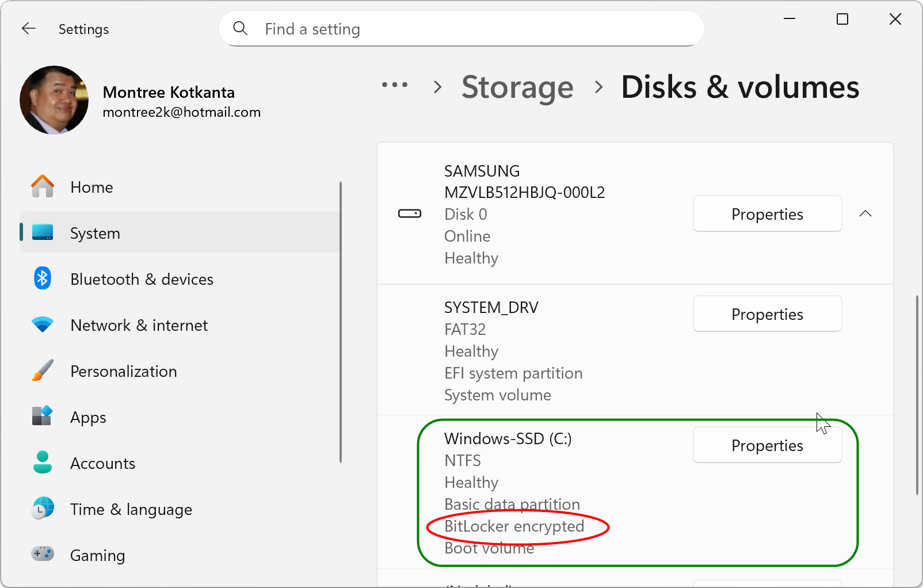Open Network & internet via its Wi-Fi icon
This screenshot has width=923, height=588.
tap(41, 324)
